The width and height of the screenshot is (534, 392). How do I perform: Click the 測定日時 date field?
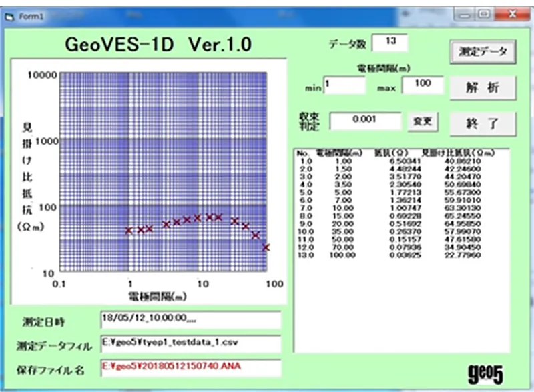tap(191, 319)
